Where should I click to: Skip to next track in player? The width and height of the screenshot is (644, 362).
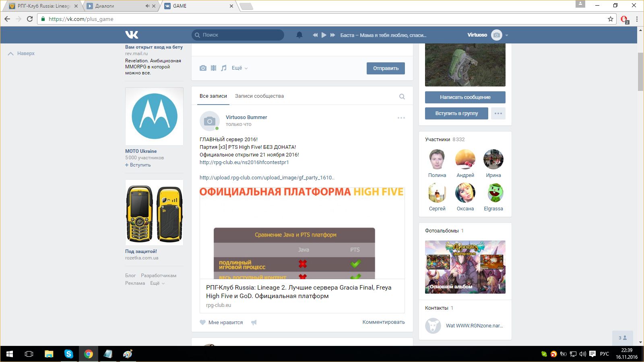tap(332, 35)
